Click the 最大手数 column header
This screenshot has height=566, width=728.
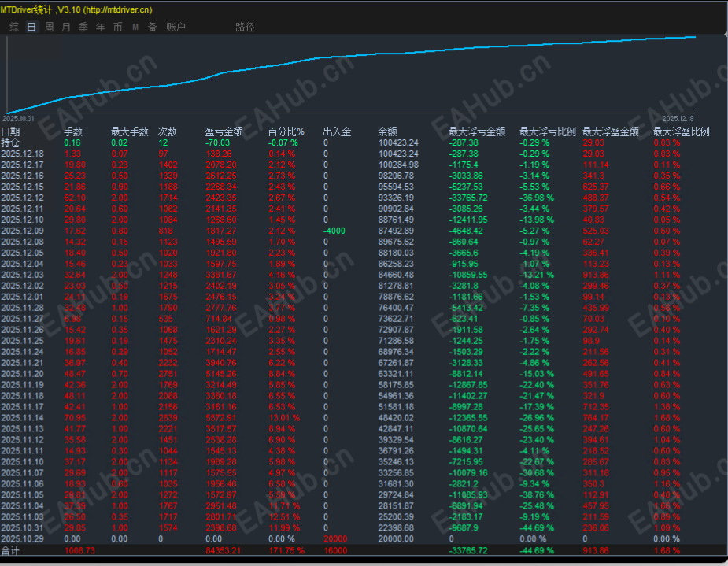coord(130,132)
